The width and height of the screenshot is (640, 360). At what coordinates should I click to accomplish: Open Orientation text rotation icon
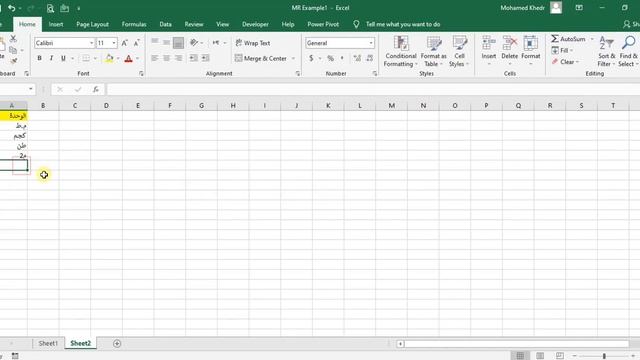click(x=194, y=42)
